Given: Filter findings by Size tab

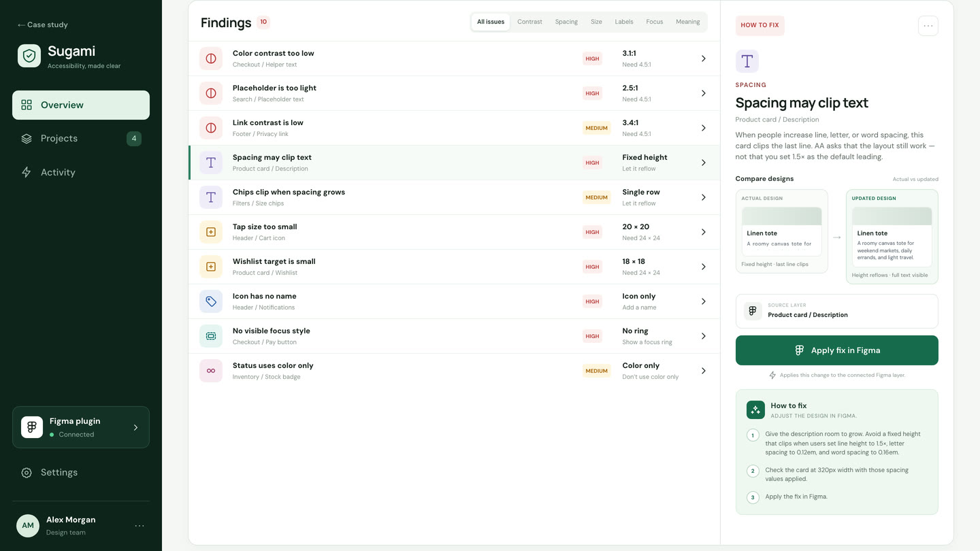Looking at the screenshot, I should (596, 22).
